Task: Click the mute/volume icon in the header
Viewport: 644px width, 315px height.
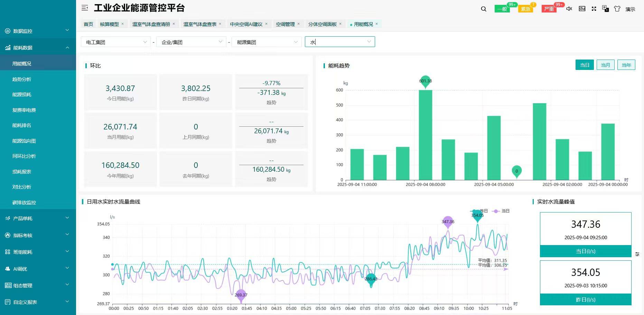Action: [x=569, y=9]
